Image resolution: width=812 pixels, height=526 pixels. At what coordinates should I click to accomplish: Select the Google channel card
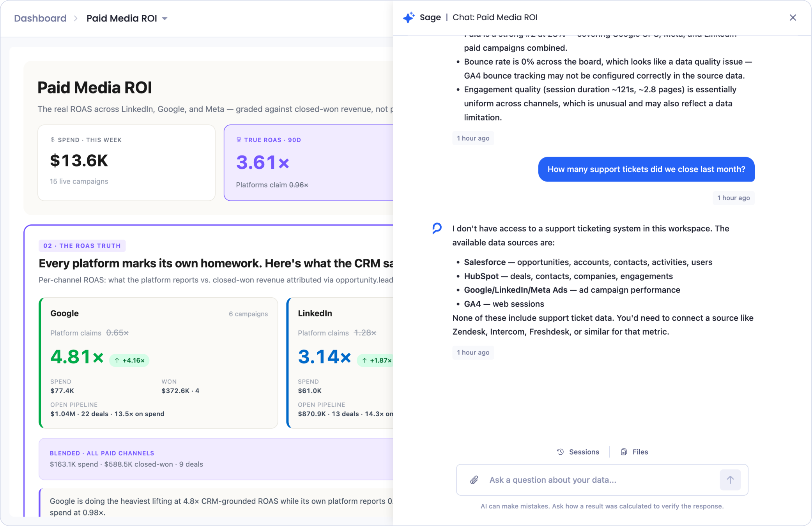pos(159,363)
